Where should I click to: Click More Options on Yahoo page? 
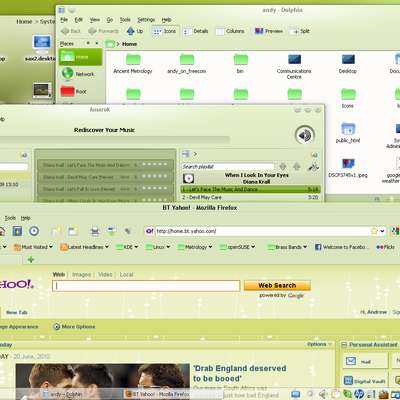tap(75, 327)
